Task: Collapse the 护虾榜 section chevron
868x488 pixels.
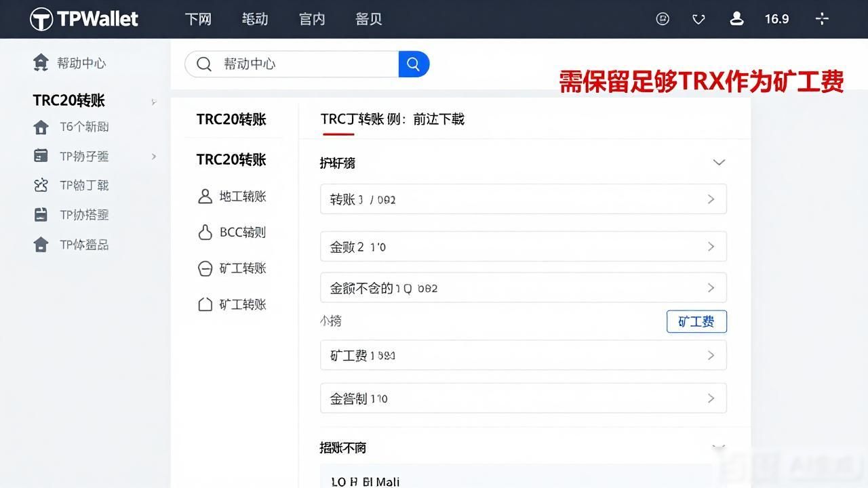Action: tap(719, 163)
